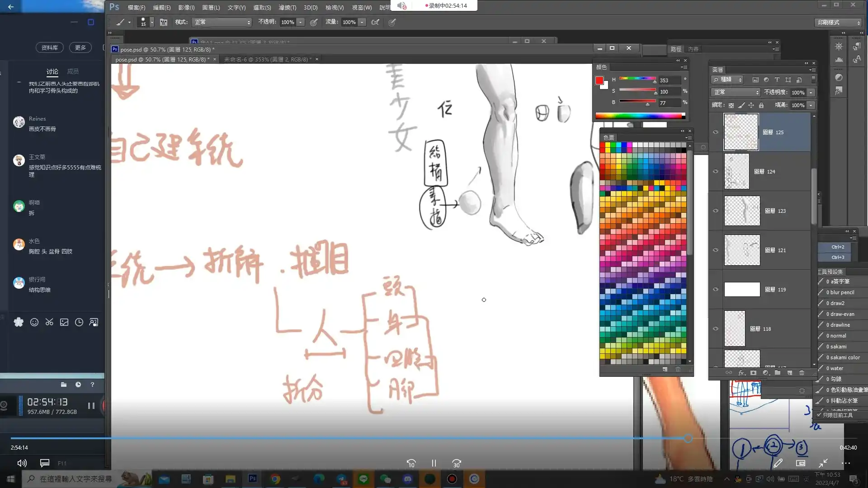This screenshot has height=488, width=868.
Task: Pause the video playback
Action: 434,463
